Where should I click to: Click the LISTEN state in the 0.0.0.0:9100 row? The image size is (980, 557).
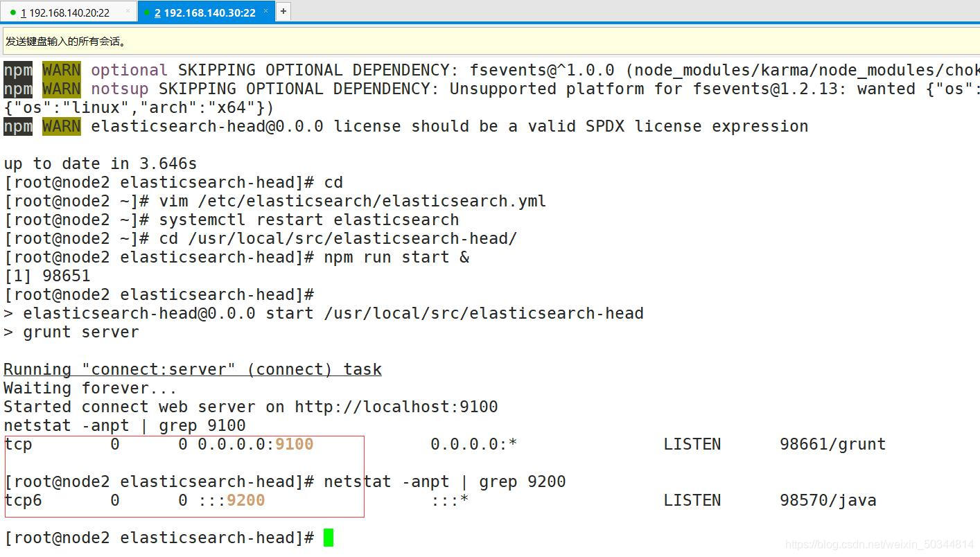(692, 444)
